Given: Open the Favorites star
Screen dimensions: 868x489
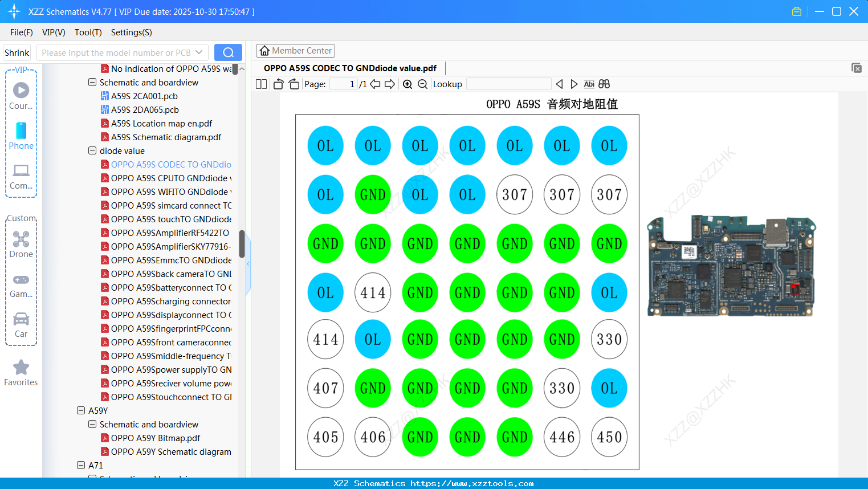Looking at the screenshot, I should point(21,373).
